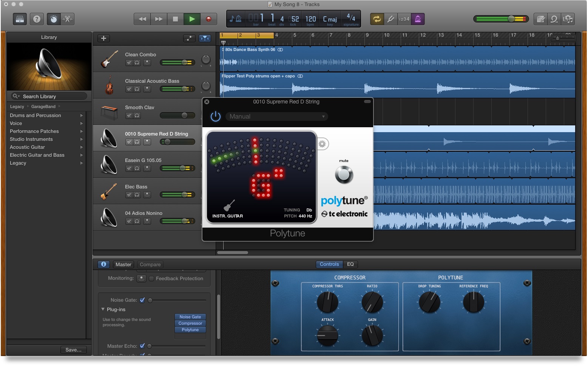The image size is (588, 367).
Task: Expand Performance Patches category
Action: pos(81,131)
